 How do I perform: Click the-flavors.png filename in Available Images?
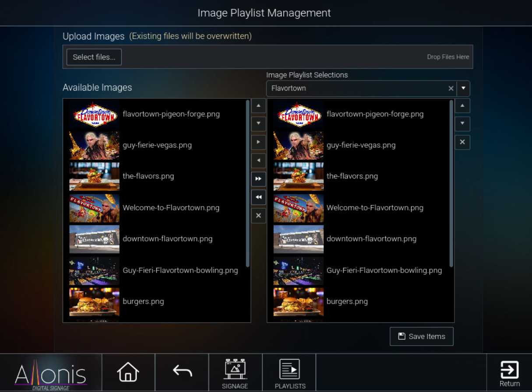coord(148,176)
